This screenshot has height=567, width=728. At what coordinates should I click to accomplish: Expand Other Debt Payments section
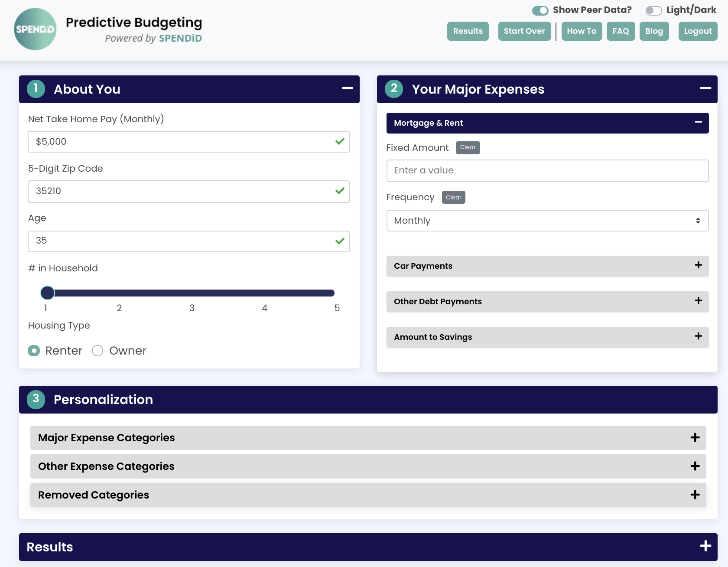[x=547, y=301]
